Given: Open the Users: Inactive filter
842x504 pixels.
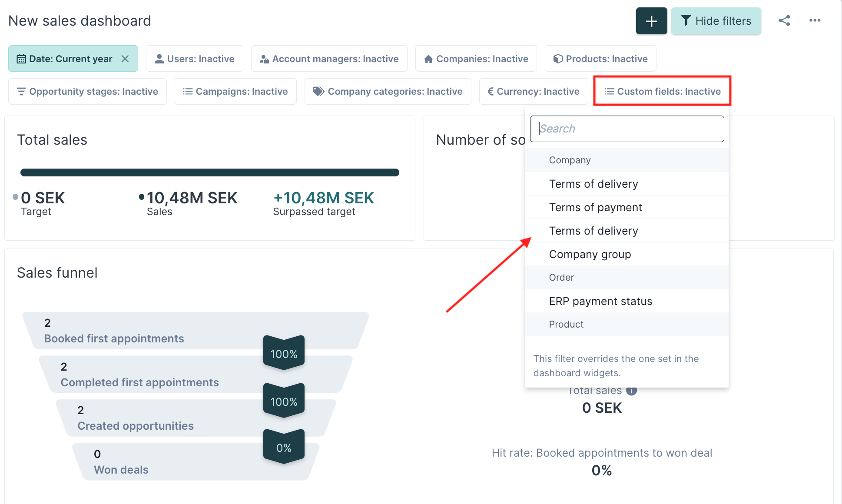Looking at the screenshot, I should click(x=195, y=59).
